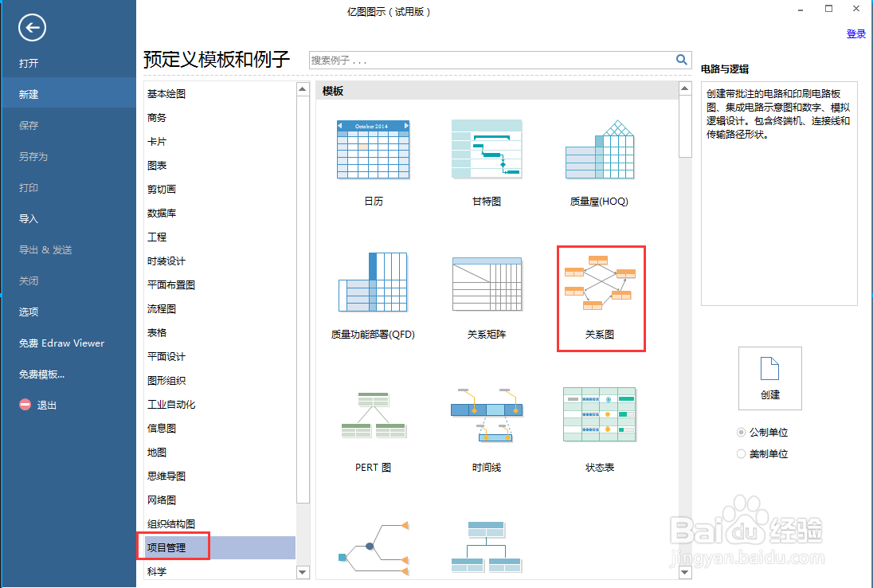Image resolution: width=873 pixels, height=588 pixels.
Task: Click the template pane scrollbar thumb
Action: [685, 127]
